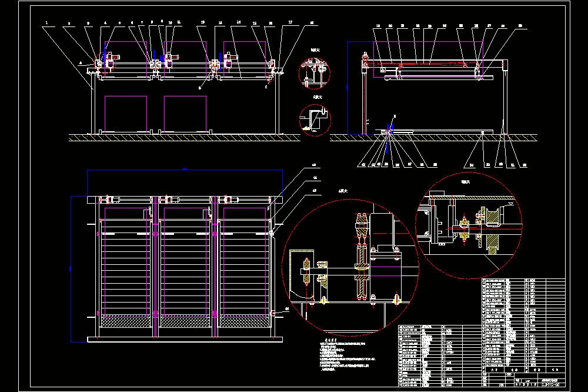Screen dimensions: 588x392
Task: Select the right magenta rectangle in plan view
Action: click(x=245, y=263)
